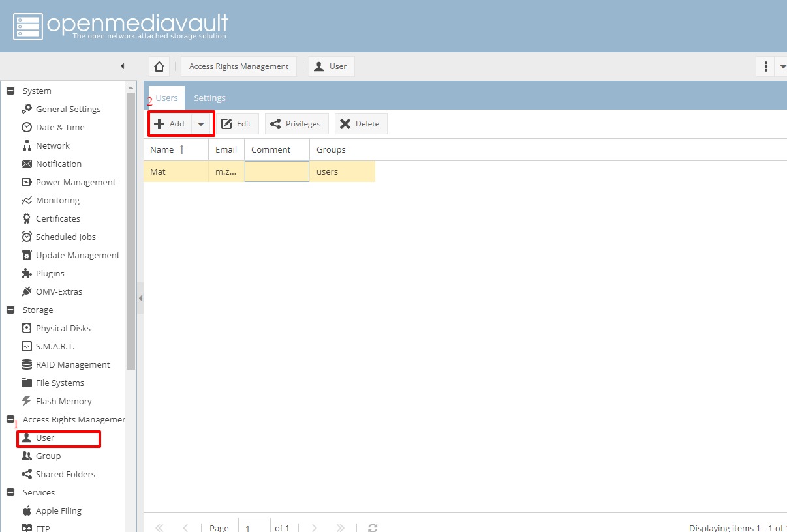
Task: Click the Monitoring chart icon
Action: [27, 200]
